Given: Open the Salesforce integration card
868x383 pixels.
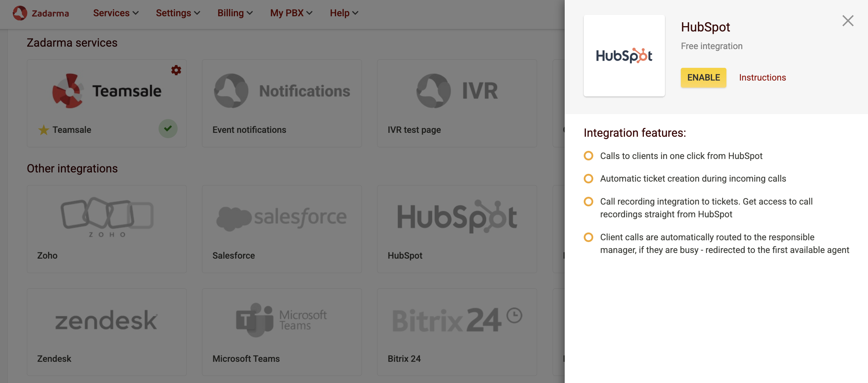Looking at the screenshot, I should pos(281,229).
